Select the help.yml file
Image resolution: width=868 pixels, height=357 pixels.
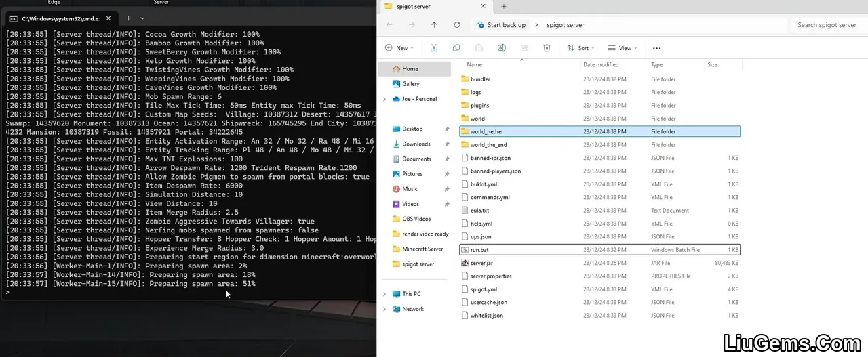481,224
